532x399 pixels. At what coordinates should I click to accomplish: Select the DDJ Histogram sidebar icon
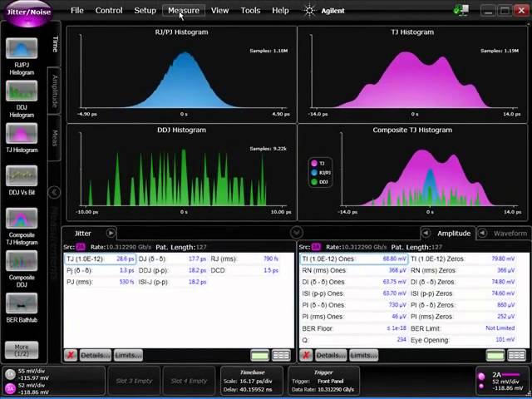point(22,91)
